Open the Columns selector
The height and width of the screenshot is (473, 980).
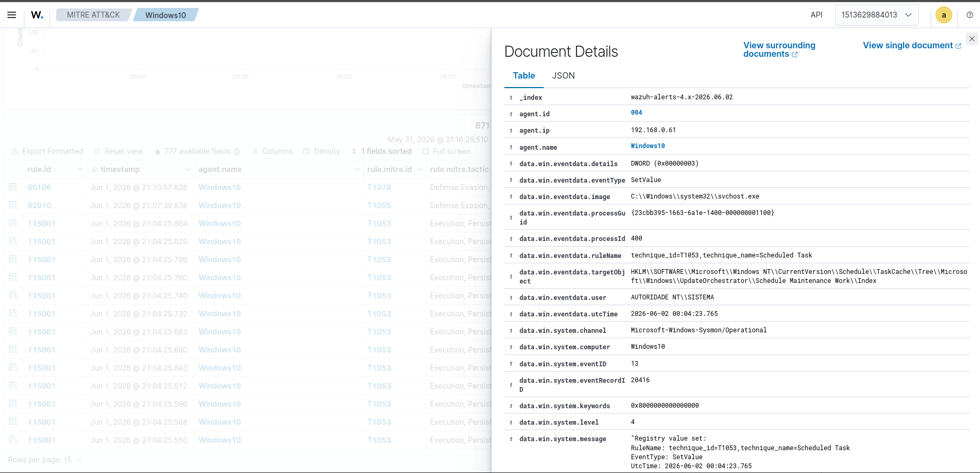[272, 151]
